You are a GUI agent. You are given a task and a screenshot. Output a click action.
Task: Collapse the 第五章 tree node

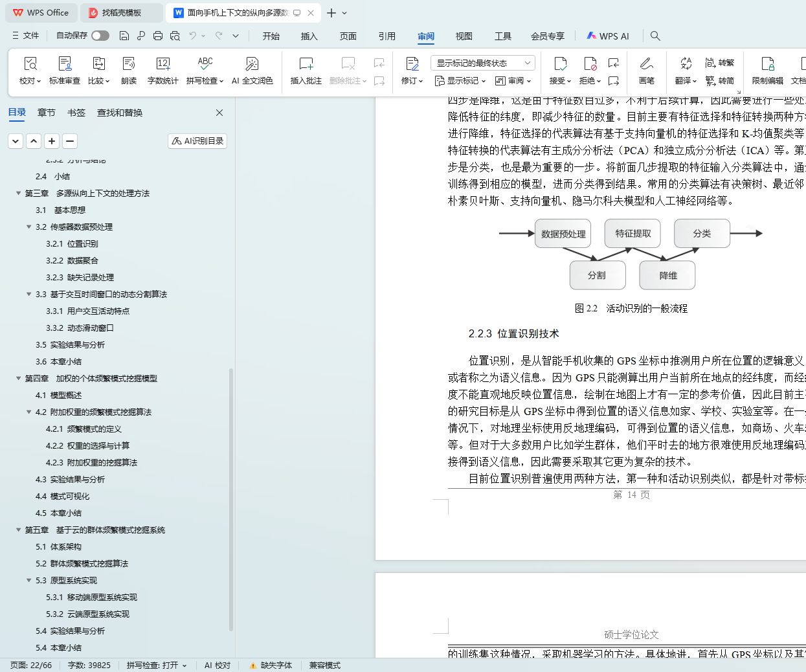point(18,530)
